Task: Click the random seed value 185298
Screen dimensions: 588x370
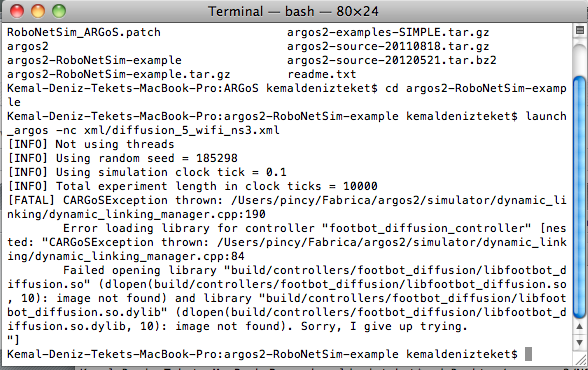Action: [217, 158]
